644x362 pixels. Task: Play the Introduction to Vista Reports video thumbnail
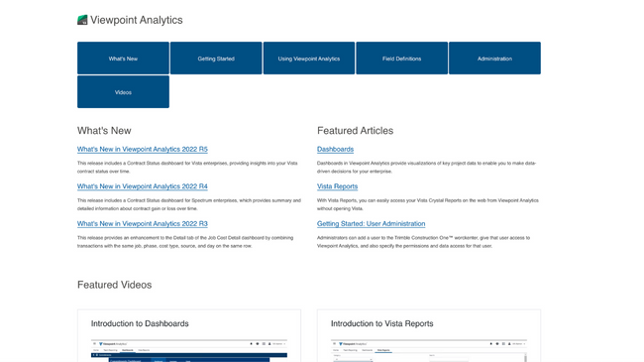(429, 351)
